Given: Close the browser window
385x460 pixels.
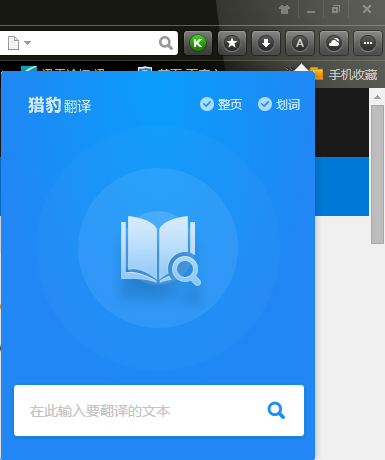Looking at the screenshot, I should click(x=367, y=9).
